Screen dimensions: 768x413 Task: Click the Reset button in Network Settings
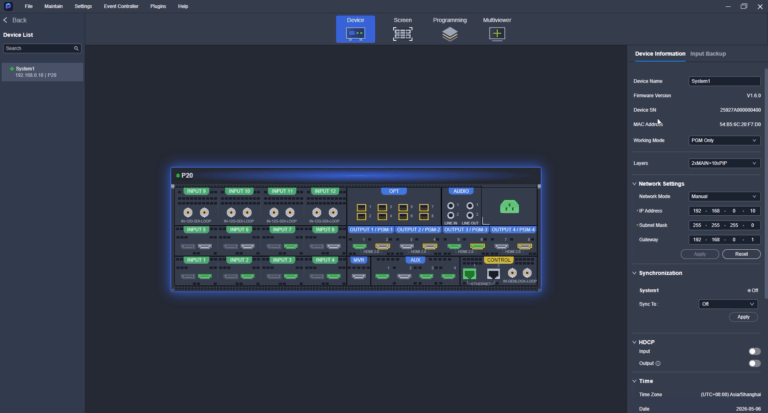pos(741,254)
